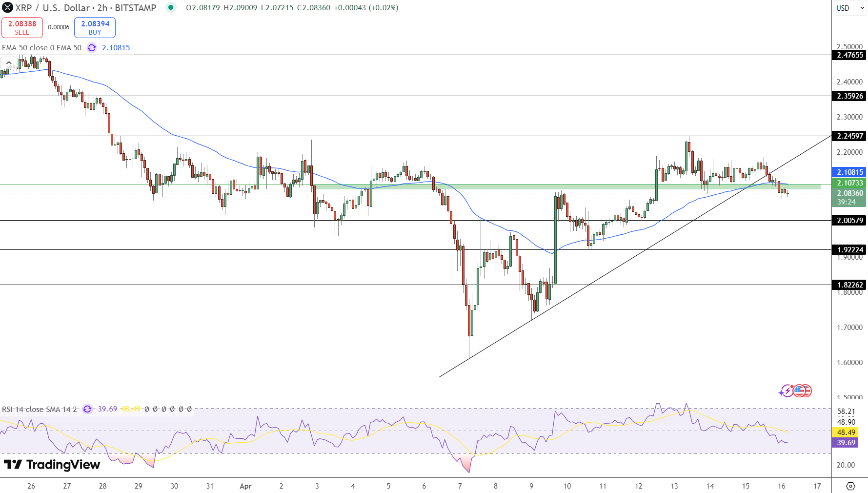Click the current price 2.08360 label
Screen dimensions: 868x493
[x=850, y=193]
